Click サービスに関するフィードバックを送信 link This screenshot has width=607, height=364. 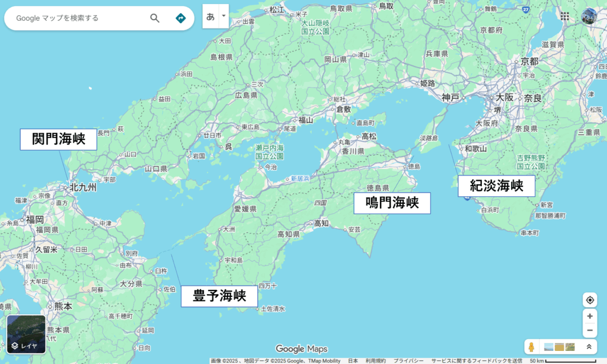(x=477, y=360)
